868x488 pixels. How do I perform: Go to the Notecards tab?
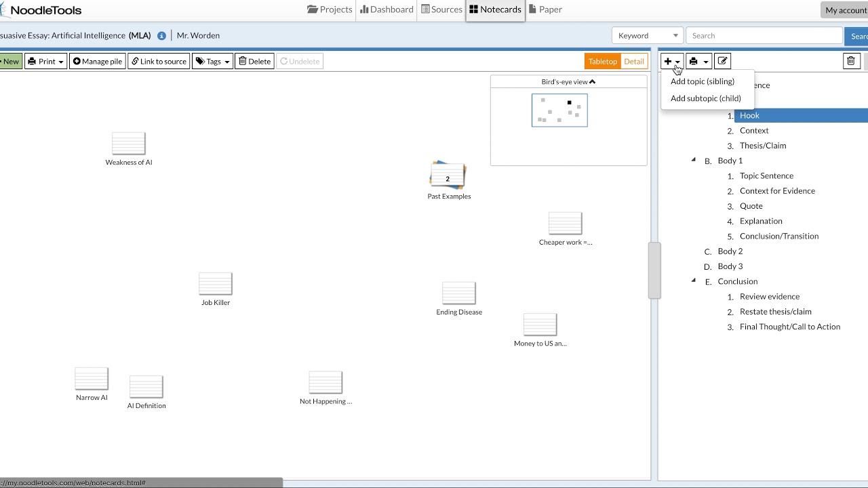pos(495,9)
